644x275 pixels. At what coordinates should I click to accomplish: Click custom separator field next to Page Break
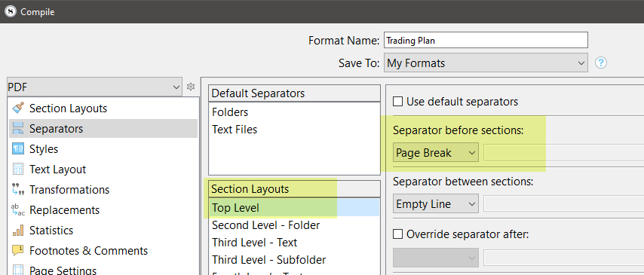point(563,153)
